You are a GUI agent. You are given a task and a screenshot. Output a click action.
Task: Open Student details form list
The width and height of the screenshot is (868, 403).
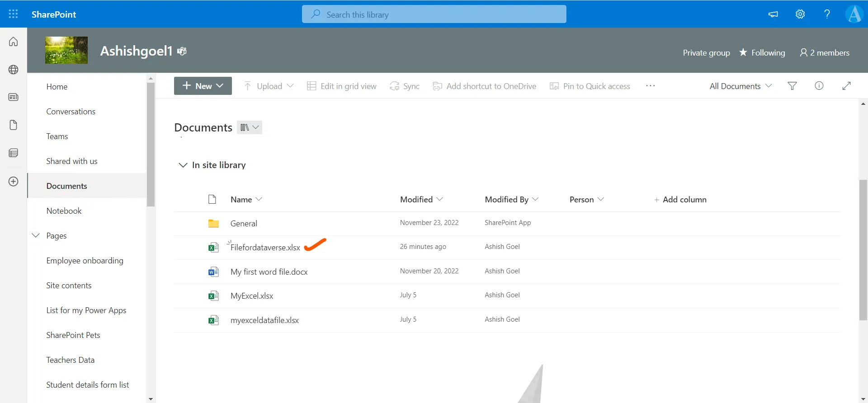(88, 384)
